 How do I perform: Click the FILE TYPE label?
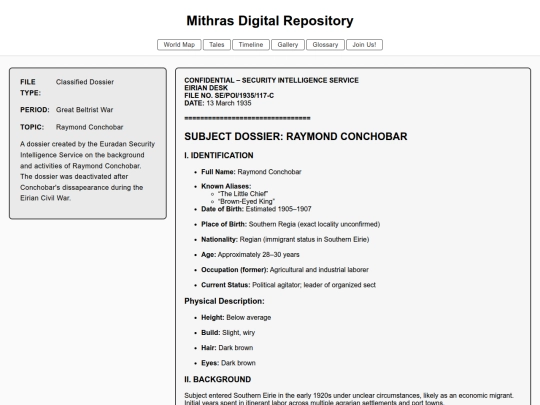point(30,87)
